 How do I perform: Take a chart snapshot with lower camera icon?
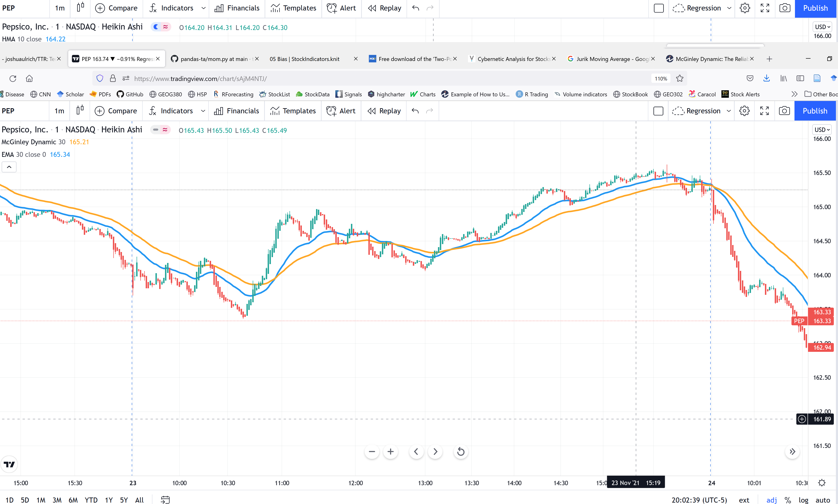784,111
